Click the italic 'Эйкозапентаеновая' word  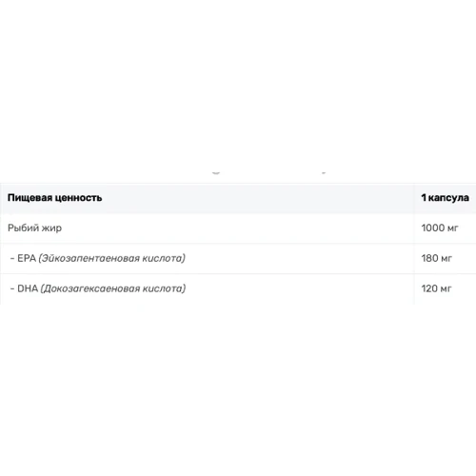[x=89, y=258]
